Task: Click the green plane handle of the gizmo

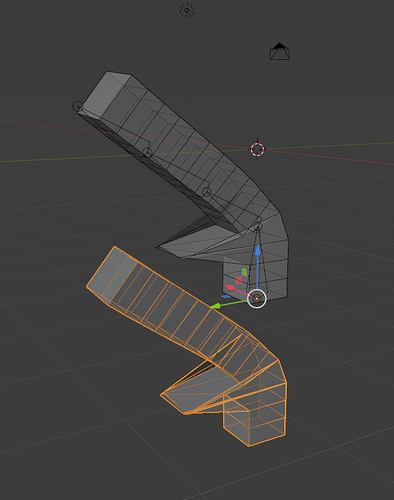Action: (x=244, y=272)
